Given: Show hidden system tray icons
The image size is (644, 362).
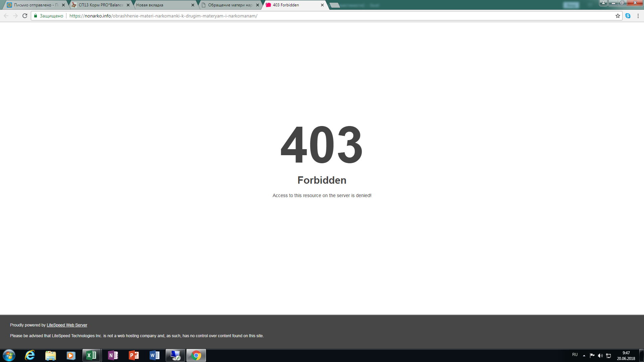Looking at the screenshot, I should click(x=584, y=355).
